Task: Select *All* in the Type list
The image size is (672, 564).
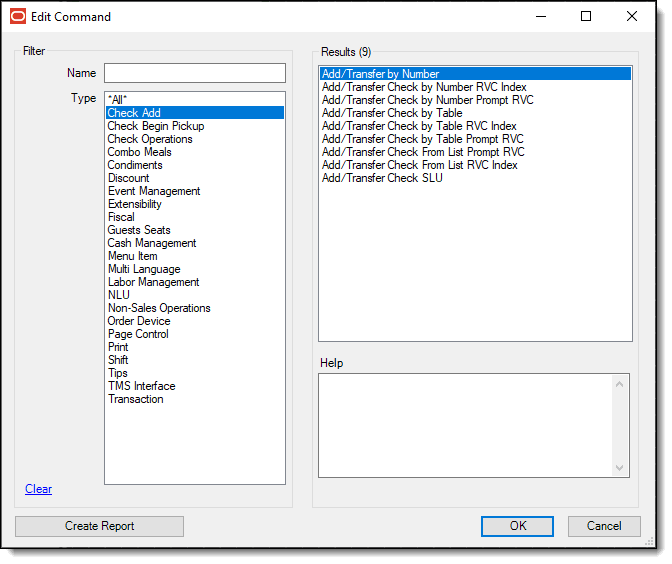Action: point(118,100)
